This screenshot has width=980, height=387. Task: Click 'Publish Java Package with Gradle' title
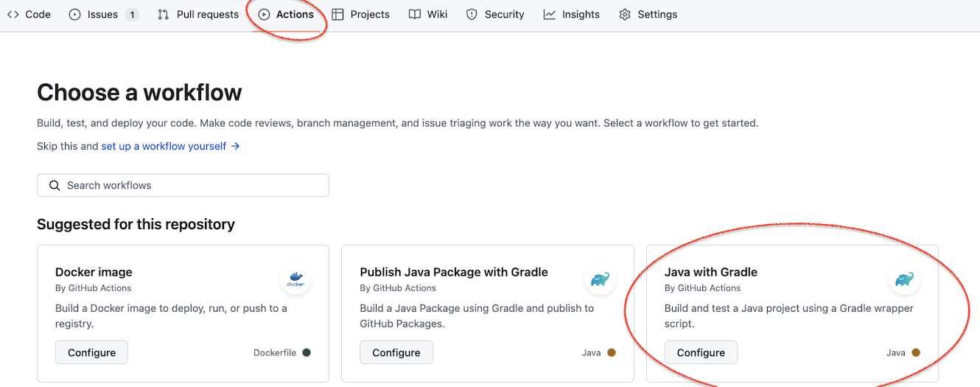click(x=454, y=272)
